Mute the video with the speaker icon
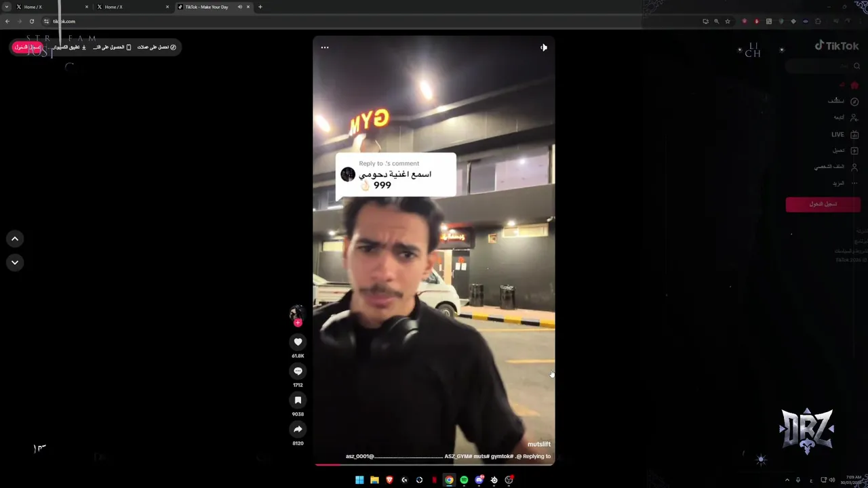 [543, 47]
